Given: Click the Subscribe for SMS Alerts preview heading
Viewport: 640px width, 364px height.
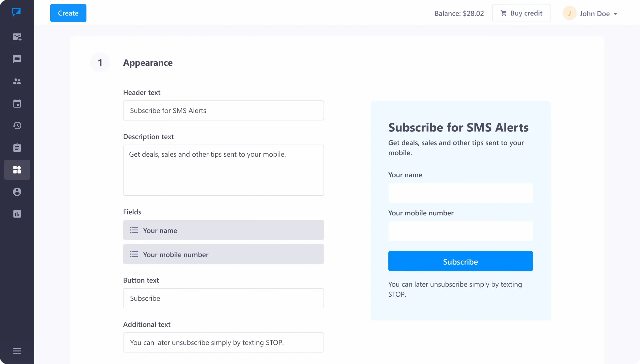Looking at the screenshot, I should click(x=458, y=127).
